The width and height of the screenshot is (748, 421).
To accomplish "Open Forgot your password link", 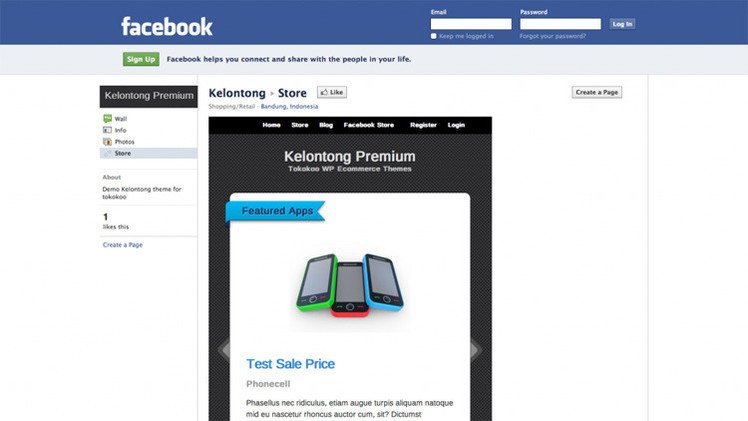I will [x=552, y=36].
